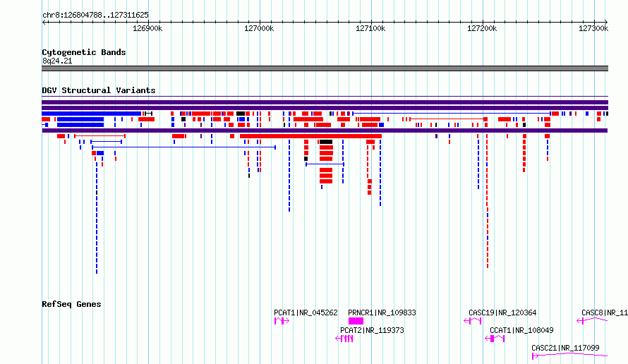Click the 8q24.21 band label

pos(57,61)
